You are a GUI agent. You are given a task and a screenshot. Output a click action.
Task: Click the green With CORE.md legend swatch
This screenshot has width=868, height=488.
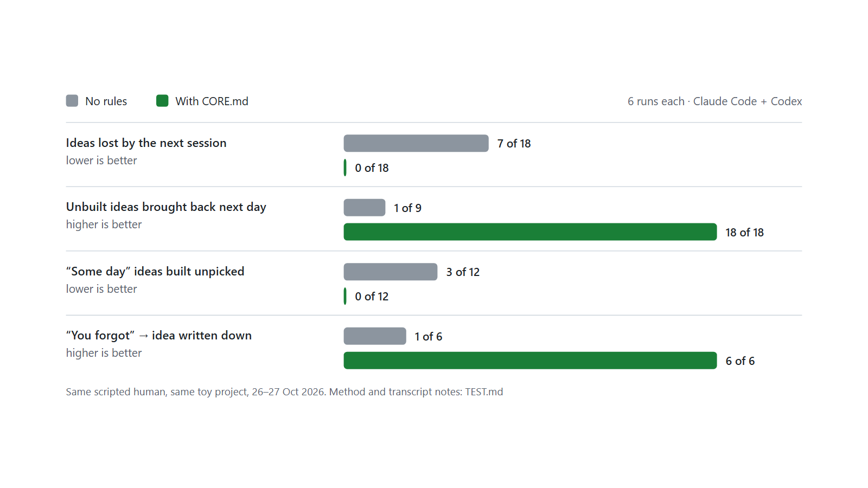click(x=162, y=101)
